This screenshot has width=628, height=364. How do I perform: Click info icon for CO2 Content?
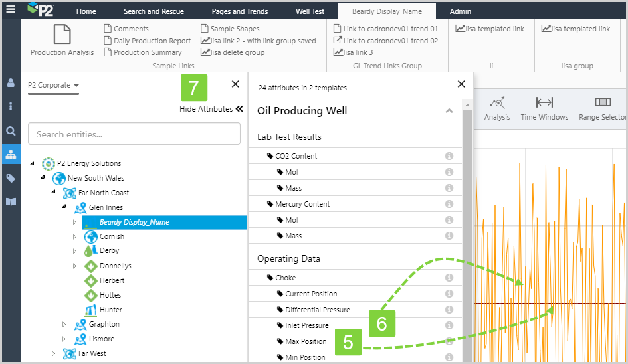(x=449, y=156)
